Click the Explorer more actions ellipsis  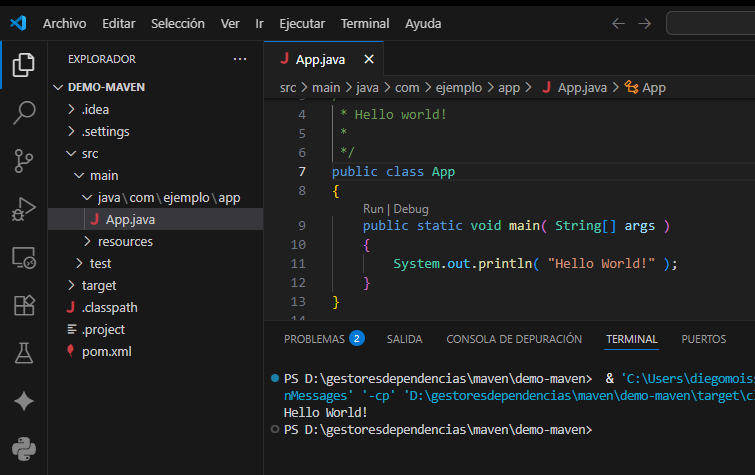[x=239, y=59]
